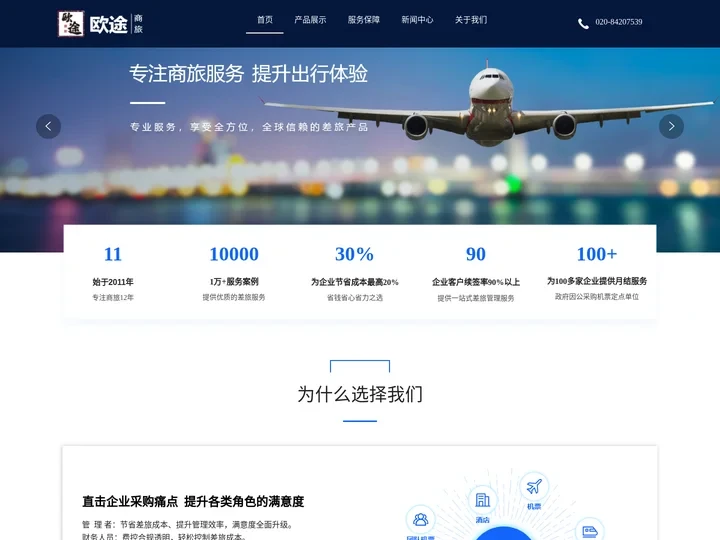Click the statistic number 90
720x540 pixels.
click(x=476, y=254)
